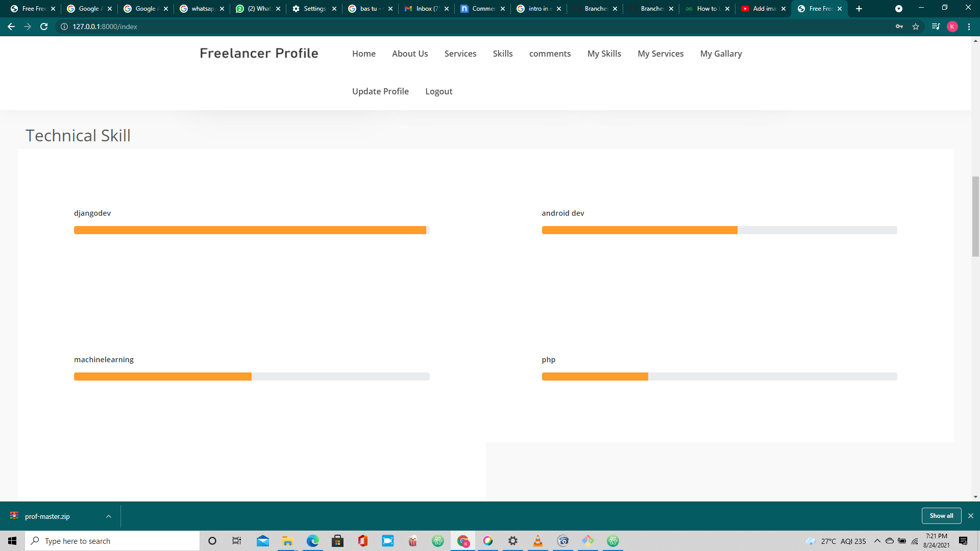The height and width of the screenshot is (551, 980).
Task: Navigate to the My Gallary link
Action: (x=721, y=54)
